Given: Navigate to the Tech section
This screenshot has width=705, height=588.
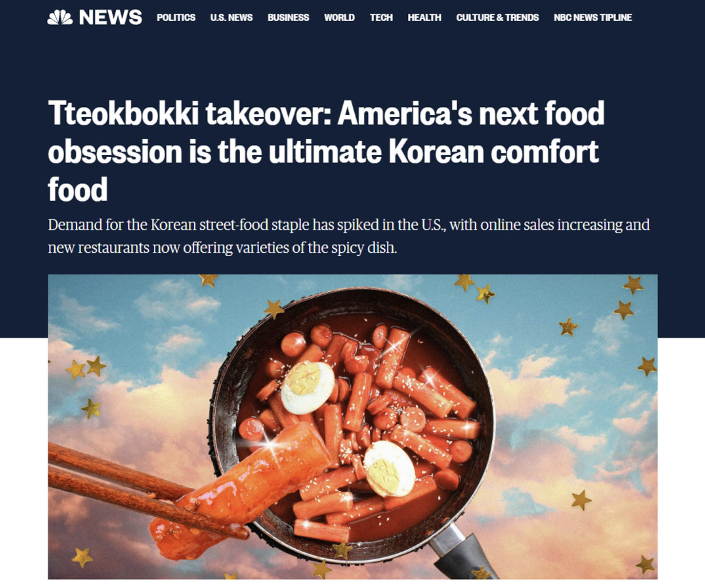Looking at the screenshot, I should [x=381, y=17].
